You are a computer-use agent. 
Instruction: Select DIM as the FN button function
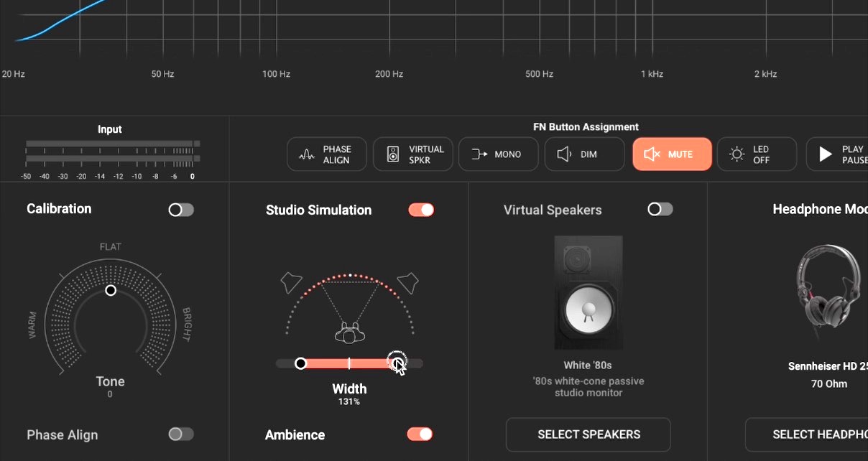pos(584,154)
